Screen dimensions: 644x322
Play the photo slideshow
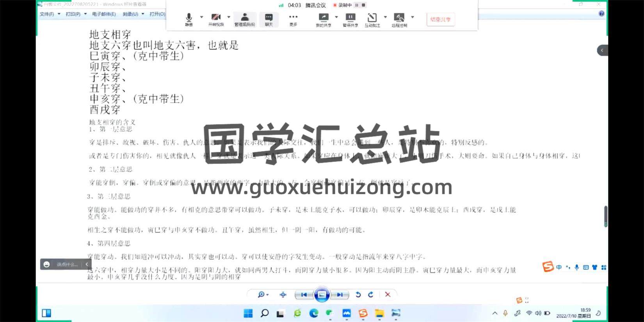coord(322,295)
